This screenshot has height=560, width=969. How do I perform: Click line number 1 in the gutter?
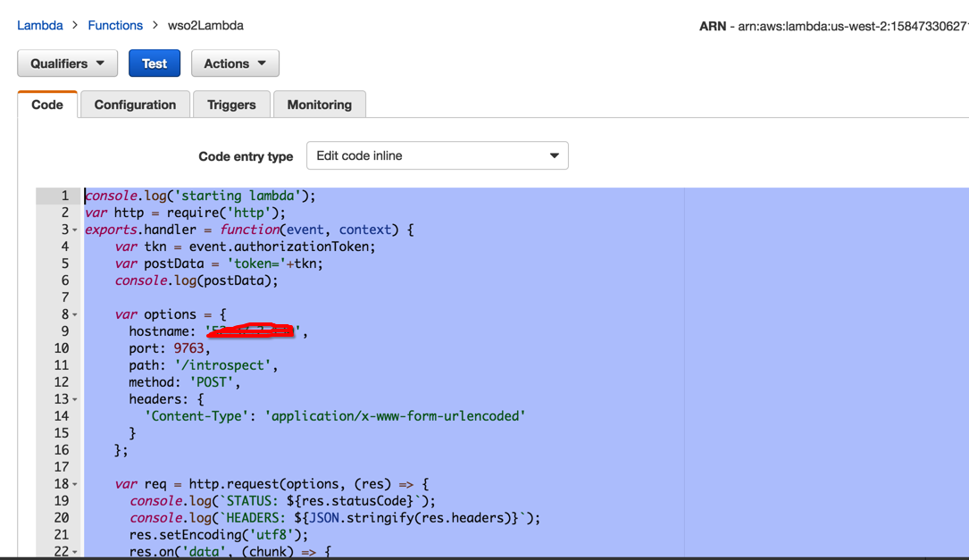(65, 196)
